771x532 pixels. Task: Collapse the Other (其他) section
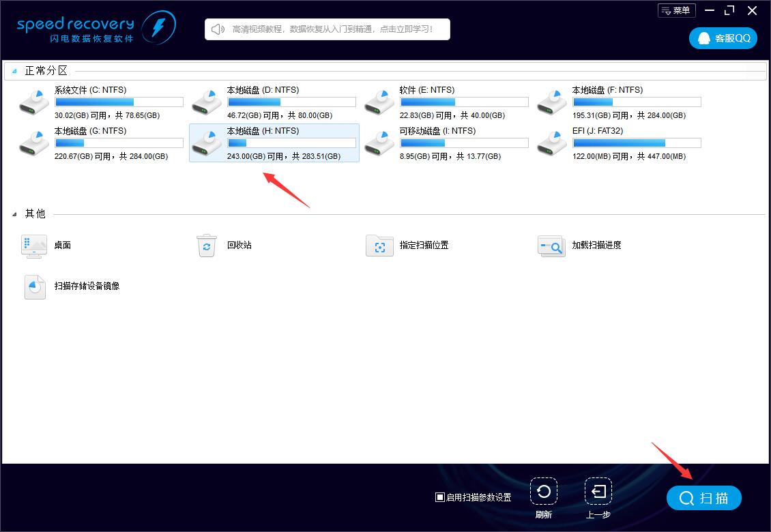[14, 214]
